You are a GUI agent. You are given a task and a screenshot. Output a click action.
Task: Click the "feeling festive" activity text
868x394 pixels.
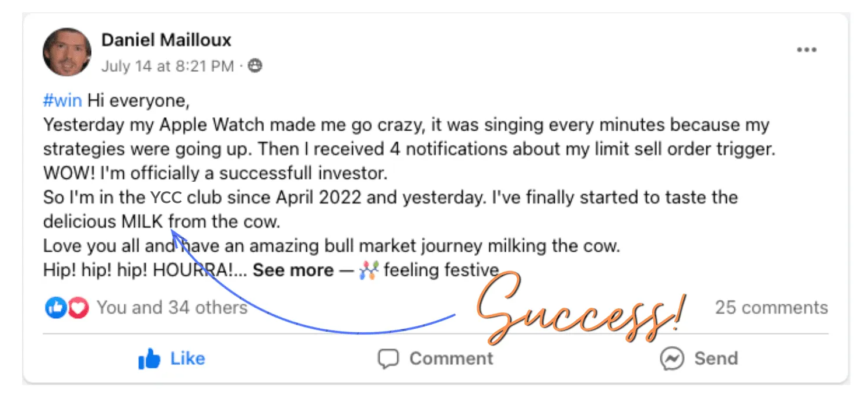[441, 270]
